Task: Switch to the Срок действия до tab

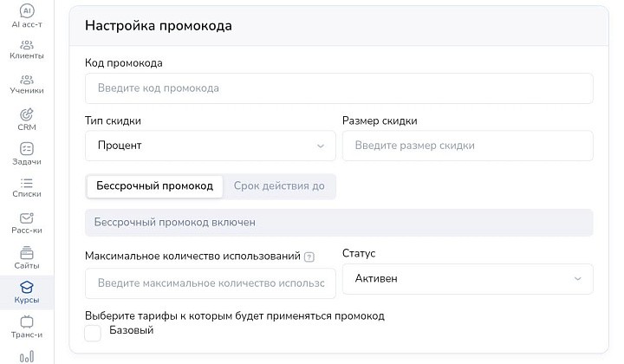Action: click(279, 186)
